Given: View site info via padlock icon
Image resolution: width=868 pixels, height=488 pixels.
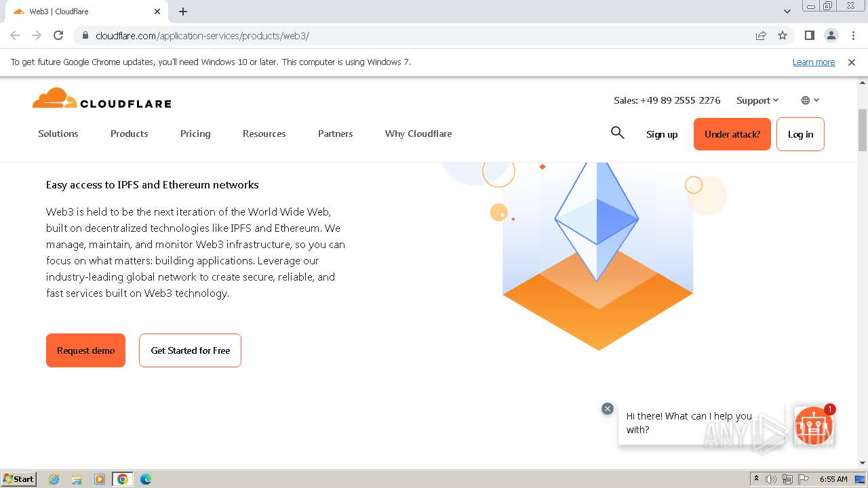Looking at the screenshot, I should pos(85,35).
